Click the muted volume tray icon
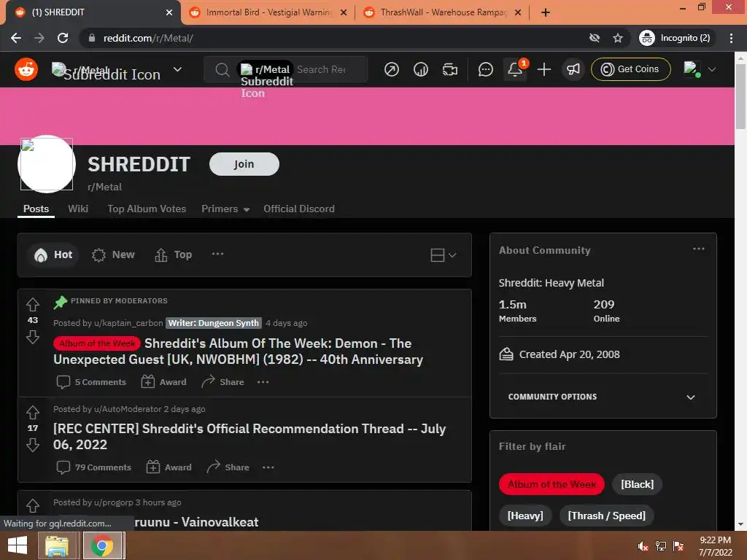The height and width of the screenshot is (560, 747). click(x=643, y=546)
